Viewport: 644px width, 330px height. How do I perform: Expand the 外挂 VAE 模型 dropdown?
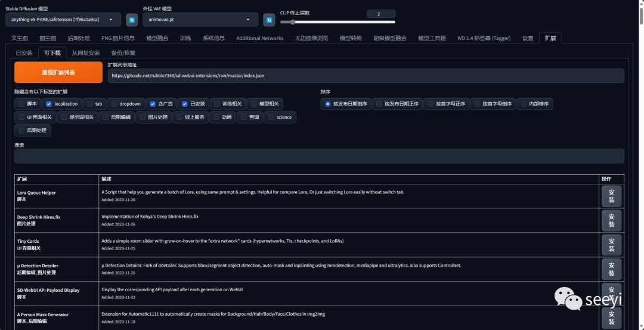click(x=200, y=20)
